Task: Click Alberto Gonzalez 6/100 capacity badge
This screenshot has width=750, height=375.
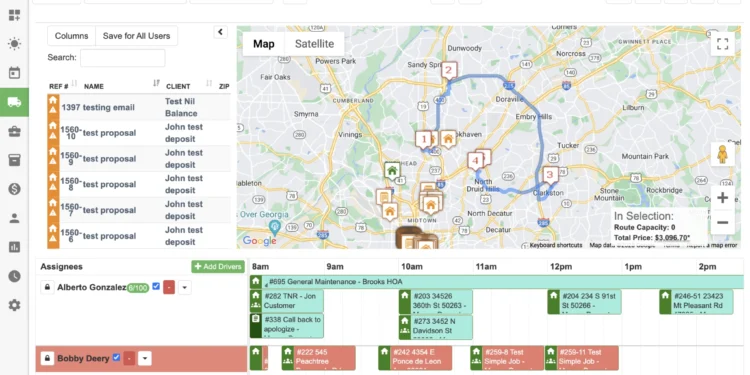Action: (x=138, y=288)
